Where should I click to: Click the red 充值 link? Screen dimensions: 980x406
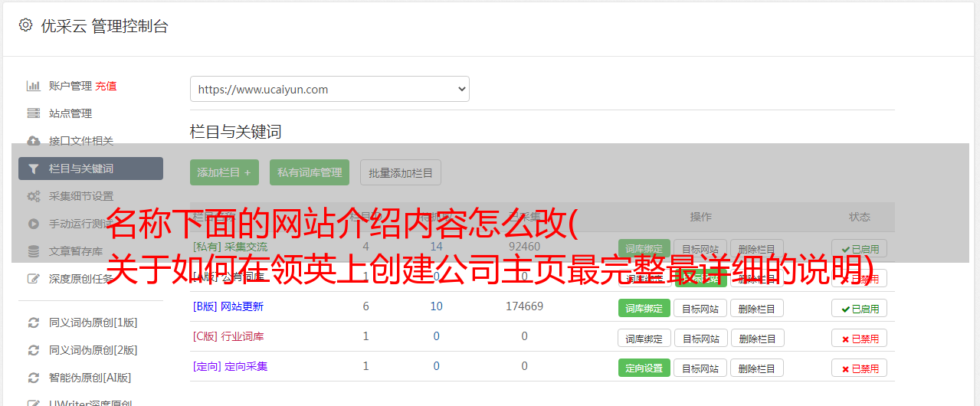(x=106, y=86)
